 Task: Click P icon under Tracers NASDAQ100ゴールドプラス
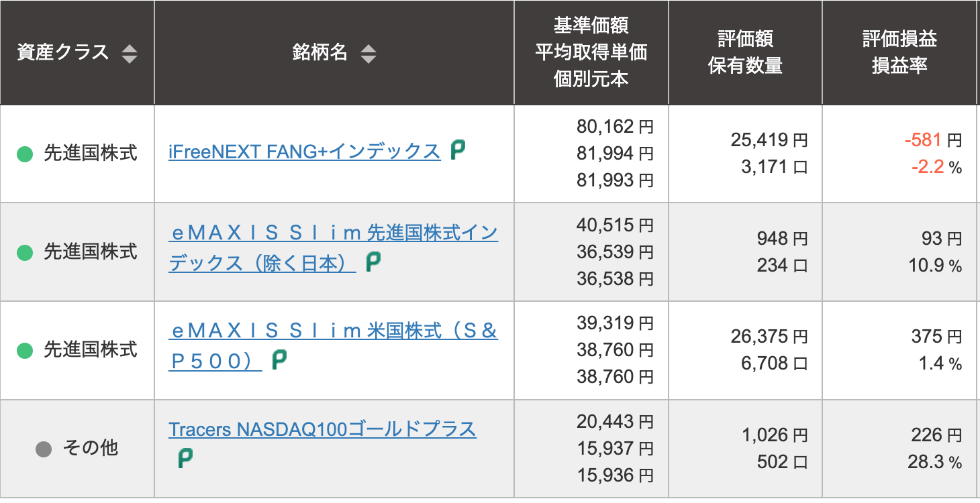tap(185, 458)
